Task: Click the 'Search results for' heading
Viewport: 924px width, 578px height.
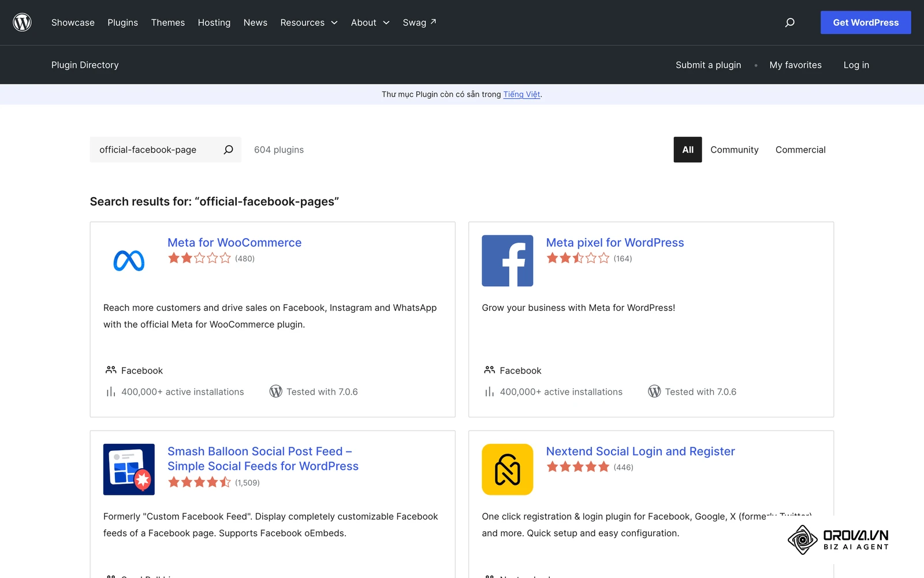Action: (x=214, y=202)
